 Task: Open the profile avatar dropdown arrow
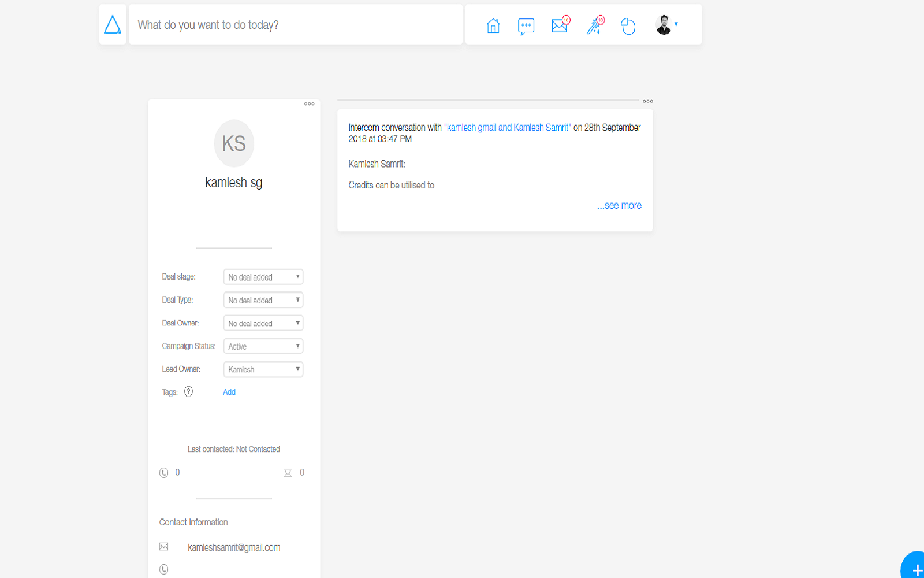[x=676, y=24]
